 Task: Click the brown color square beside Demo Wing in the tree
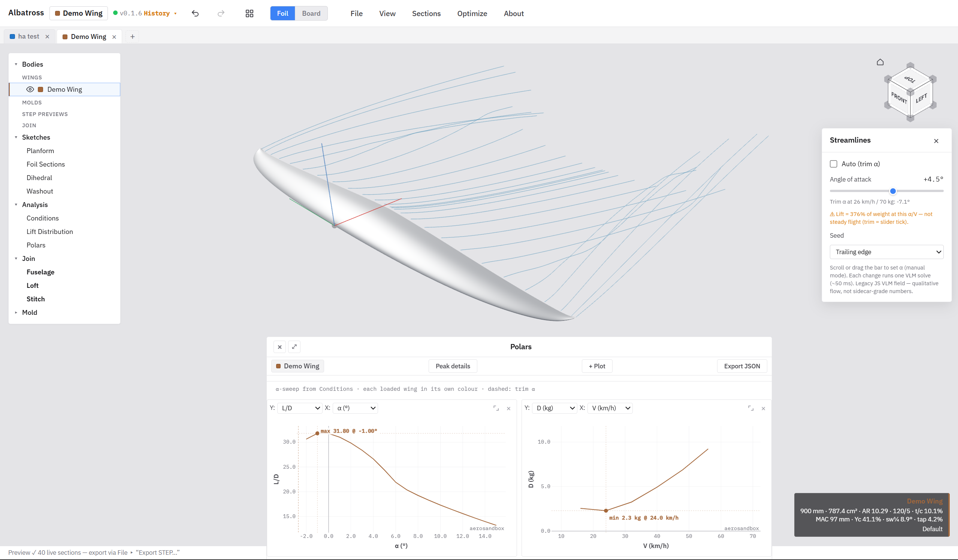[x=40, y=89]
